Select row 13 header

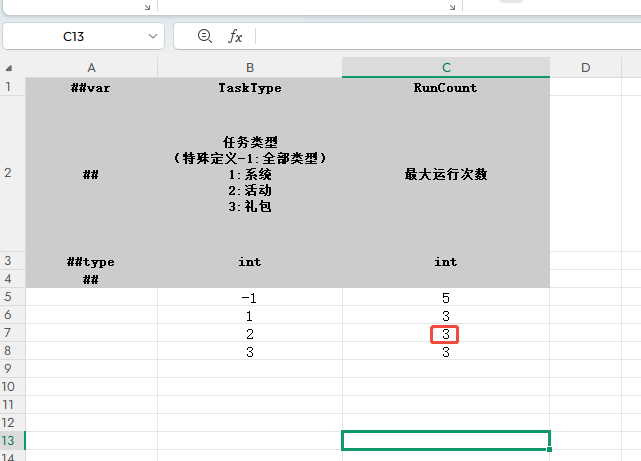pyautogui.click(x=11, y=440)
